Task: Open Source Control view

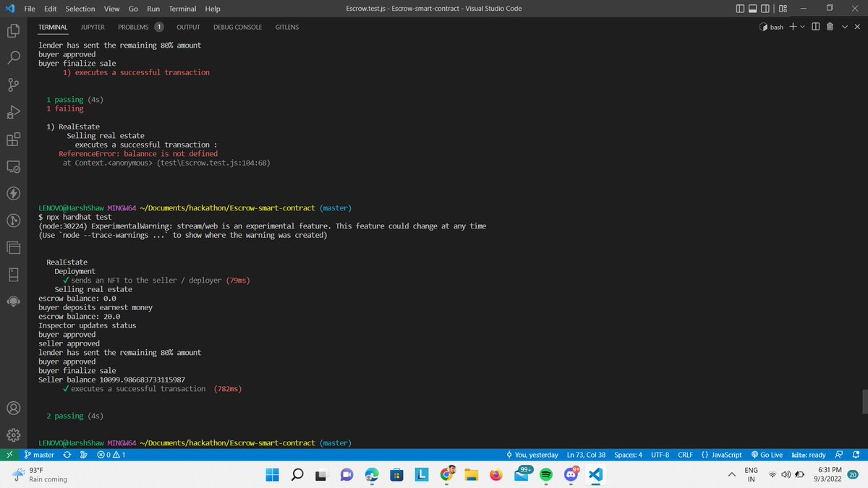Action: 13,85
